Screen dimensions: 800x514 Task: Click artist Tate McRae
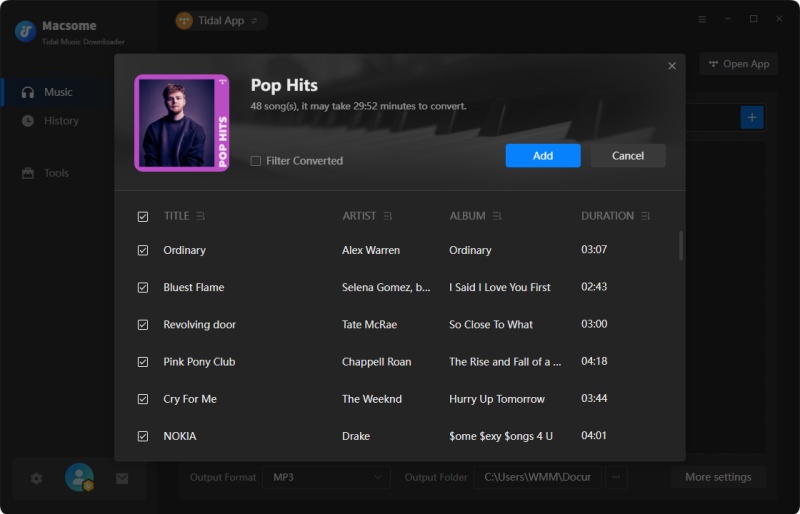tap(369, 325)
